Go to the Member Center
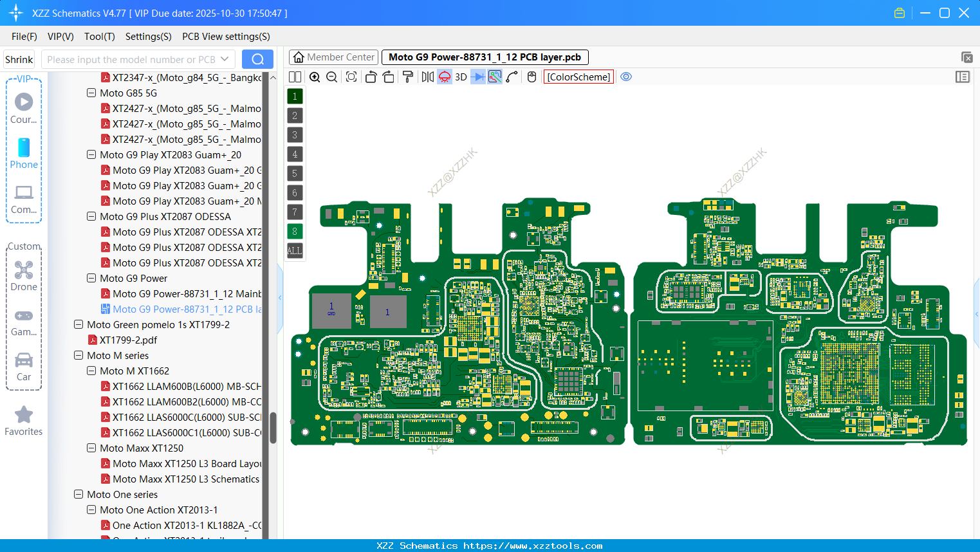 (x=333, y=57)
